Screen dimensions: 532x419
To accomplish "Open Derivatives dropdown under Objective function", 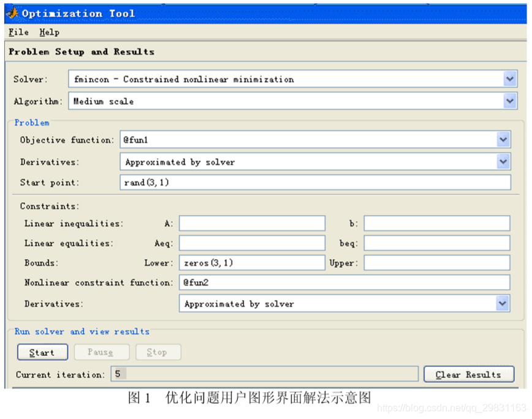I will click(503, 162).
